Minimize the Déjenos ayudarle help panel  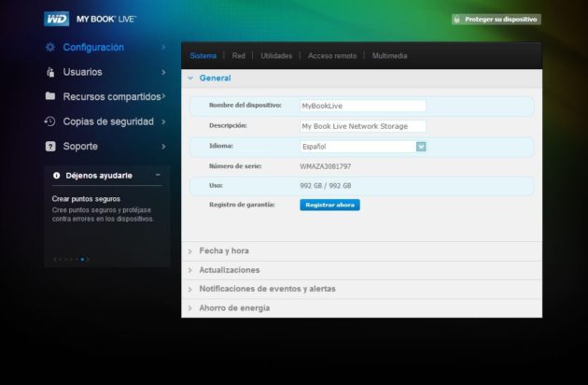tap(158, 175)
